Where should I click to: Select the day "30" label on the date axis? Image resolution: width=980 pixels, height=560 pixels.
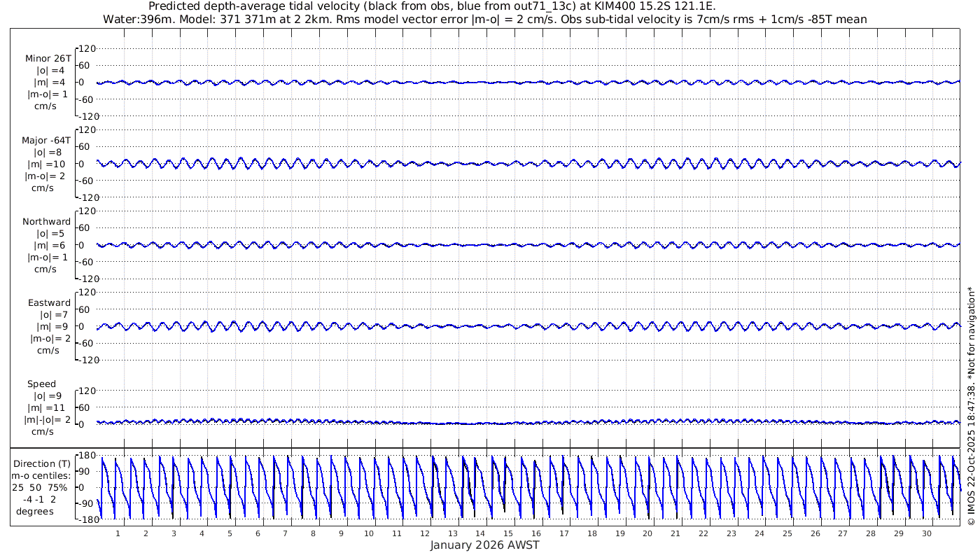coord(927,533)
